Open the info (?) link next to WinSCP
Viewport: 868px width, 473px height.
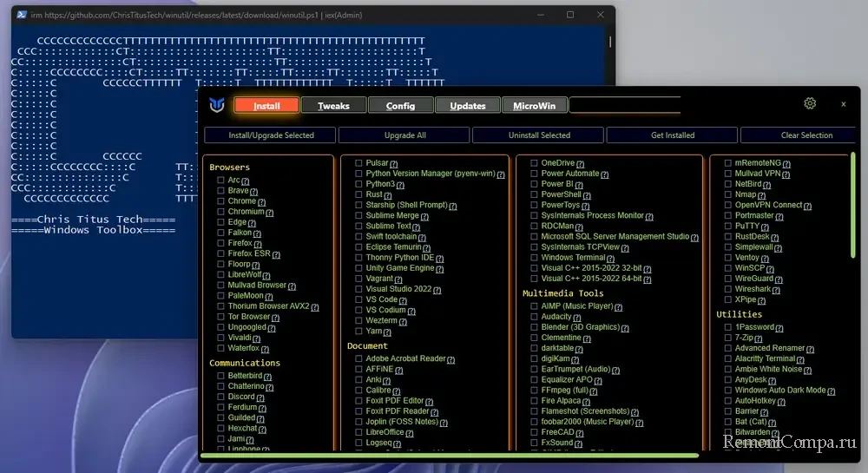click(769, 269)
